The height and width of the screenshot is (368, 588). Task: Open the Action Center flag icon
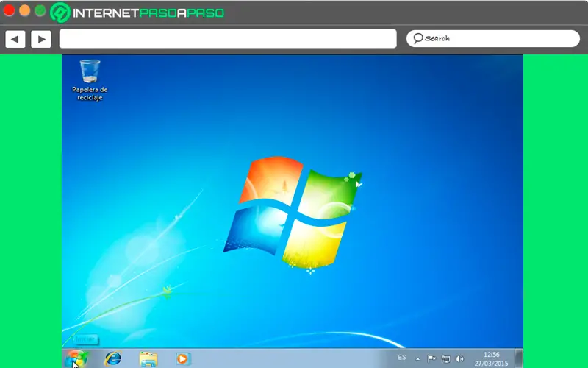coord(431,358)
